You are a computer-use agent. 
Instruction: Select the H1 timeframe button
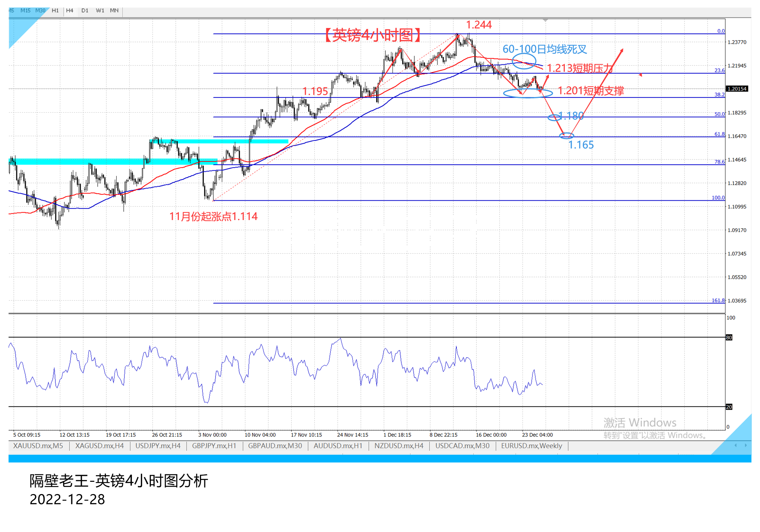point(55,10)
